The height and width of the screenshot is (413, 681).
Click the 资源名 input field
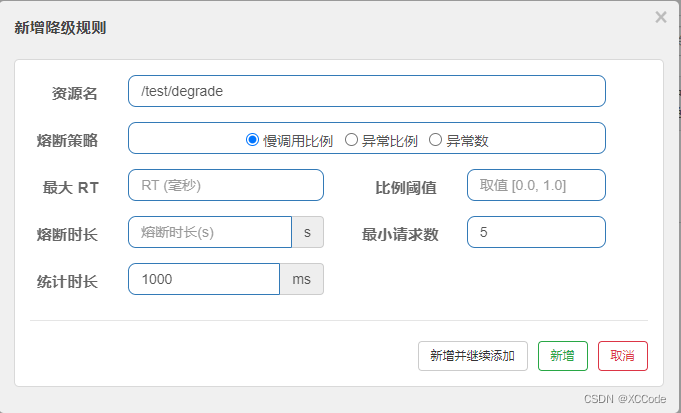367,91
